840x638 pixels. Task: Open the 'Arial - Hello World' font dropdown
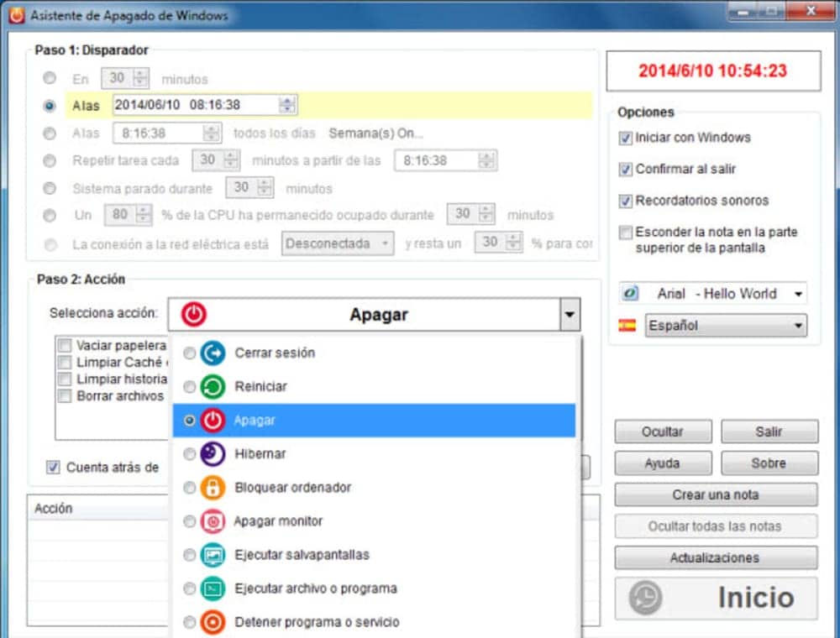[712, 293]
